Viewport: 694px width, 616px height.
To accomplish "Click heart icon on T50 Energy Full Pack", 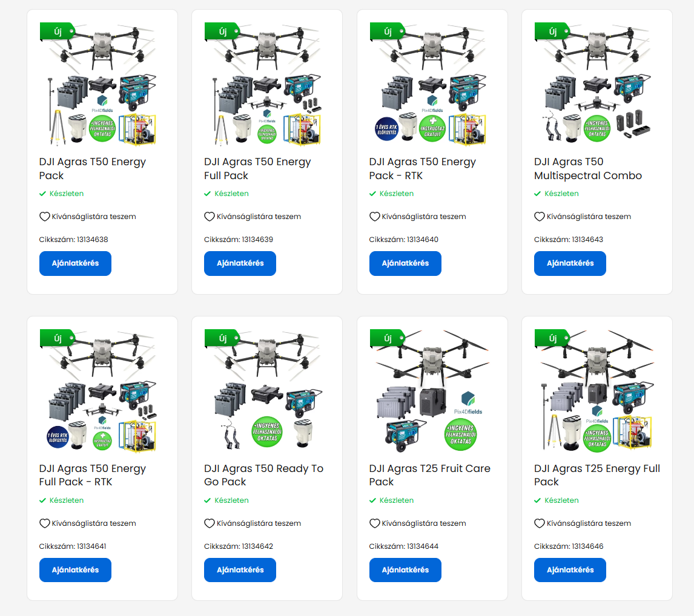I will point(209,217).
